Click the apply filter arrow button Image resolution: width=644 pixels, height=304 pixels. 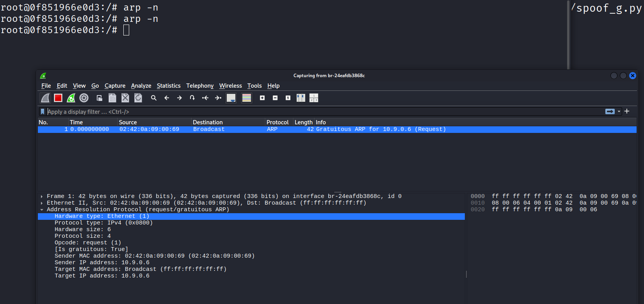click(x=610, y=111)
